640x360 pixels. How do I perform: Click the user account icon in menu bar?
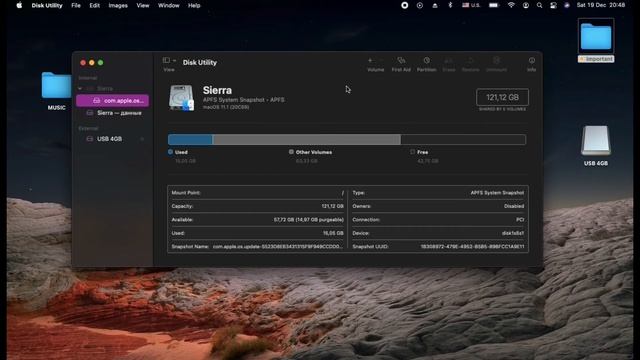tap(526, 5)
